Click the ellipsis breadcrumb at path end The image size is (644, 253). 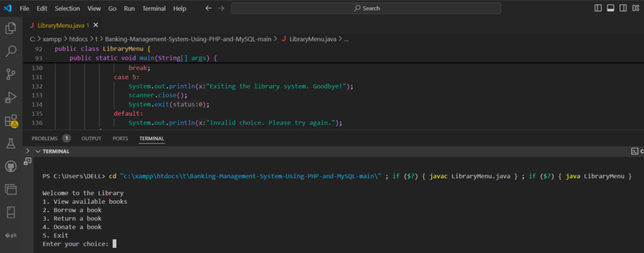click(346, 39)
